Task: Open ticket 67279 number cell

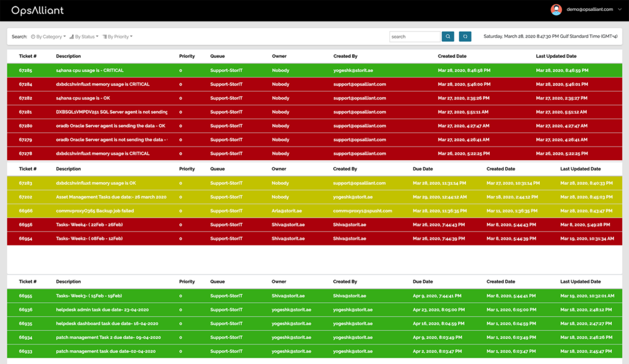Action: [x=25, y=140]
